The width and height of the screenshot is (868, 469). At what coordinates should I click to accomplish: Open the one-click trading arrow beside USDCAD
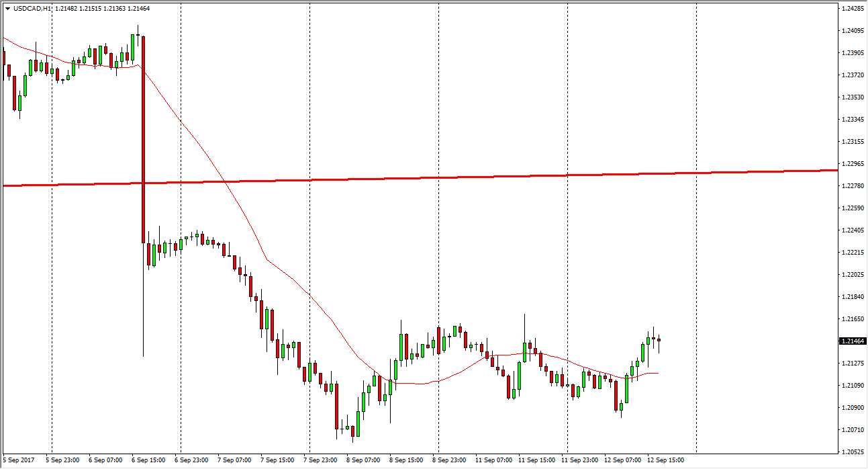point(7,8)
